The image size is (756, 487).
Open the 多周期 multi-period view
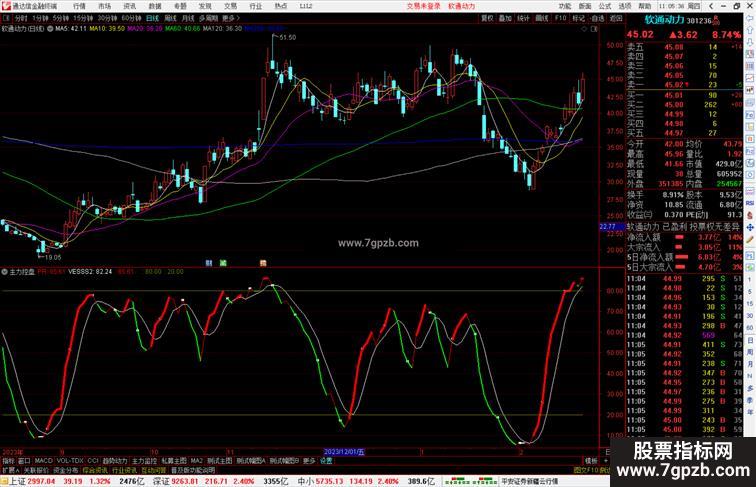pos(208,18)
